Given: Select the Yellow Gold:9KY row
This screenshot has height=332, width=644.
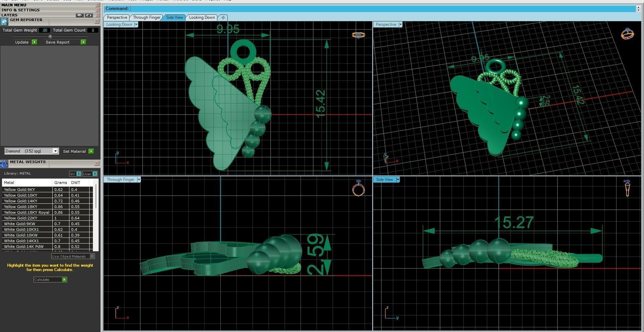Looking at the screenshot, I should tap(47, 190).
